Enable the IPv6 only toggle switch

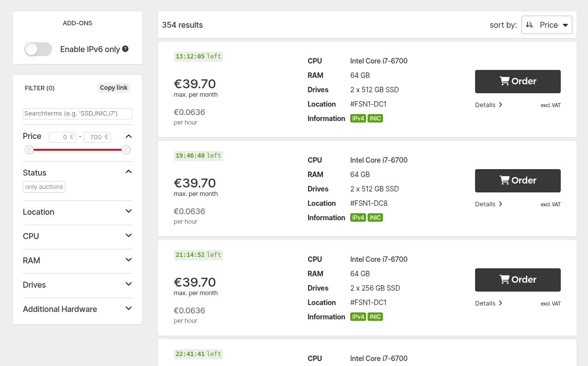[x=38, y=49]
